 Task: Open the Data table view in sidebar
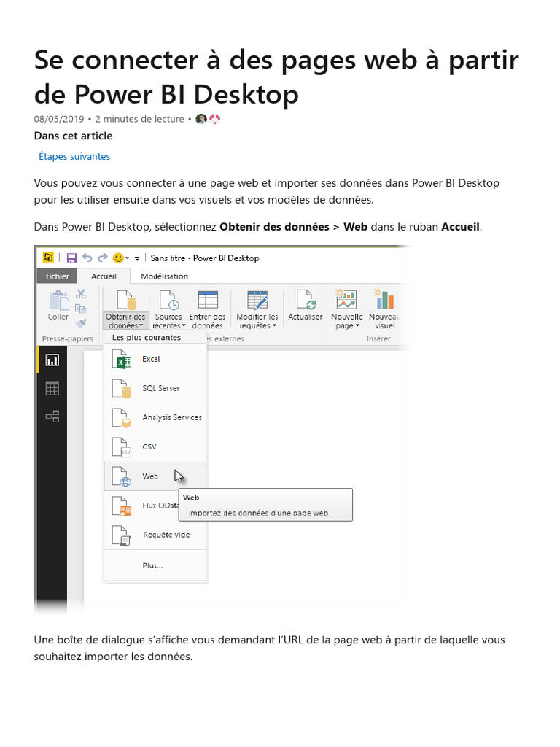point(52,388)
